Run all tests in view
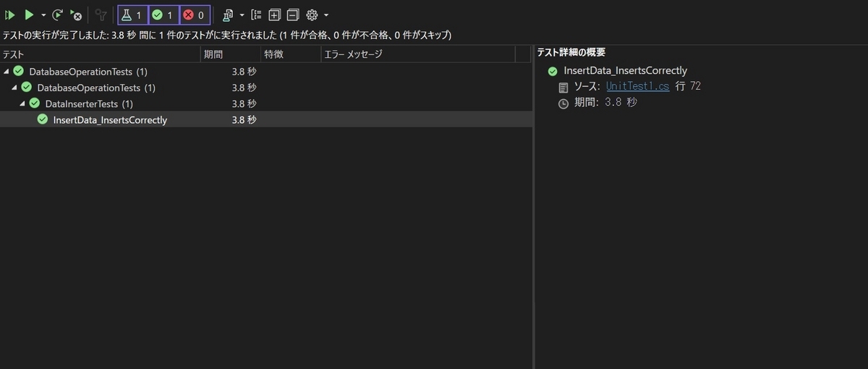868x369 pixels. click(10, 14)
